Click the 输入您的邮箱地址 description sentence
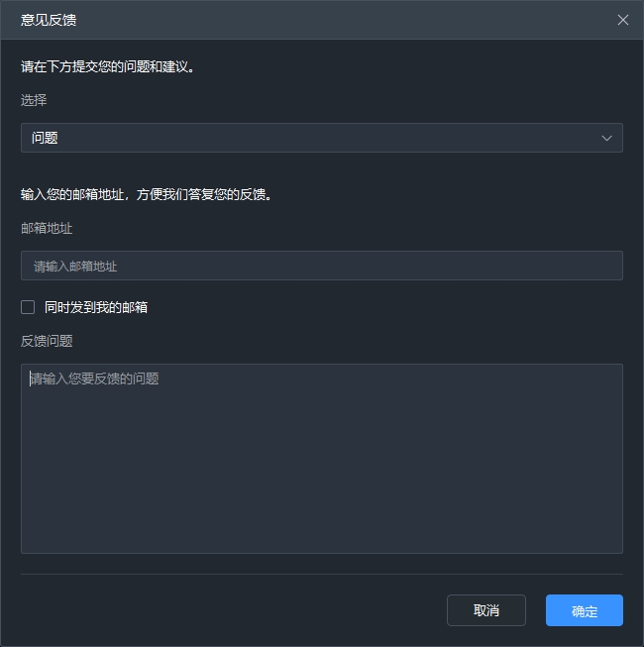The width and height of the screenshot is (644, 647). tap(147, 194)
